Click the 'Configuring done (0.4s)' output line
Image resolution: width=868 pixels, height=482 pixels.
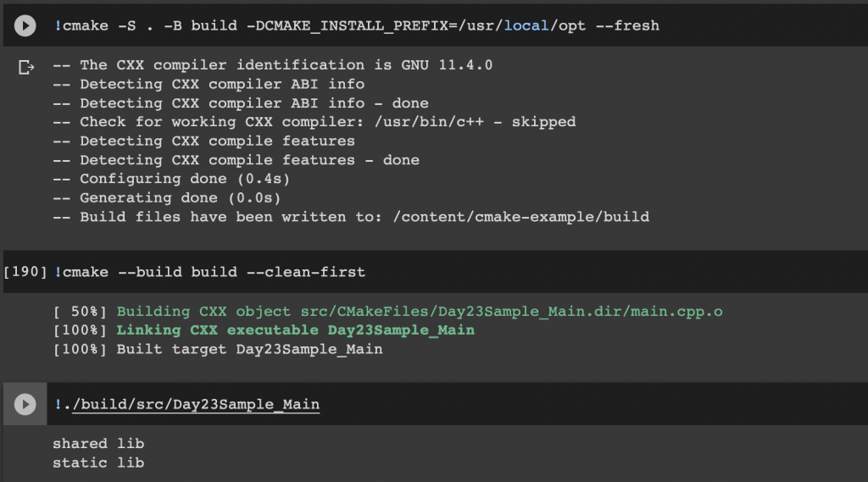click(171, 179)
